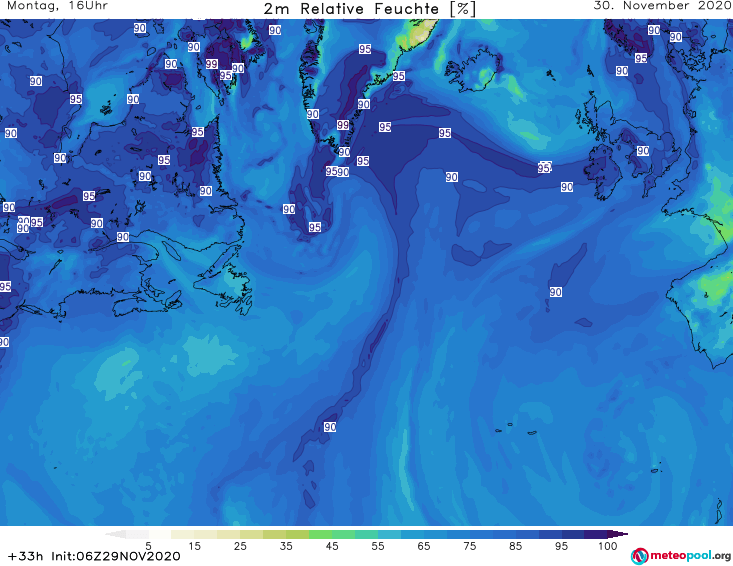Click the legend value "5"

(148, 546)
